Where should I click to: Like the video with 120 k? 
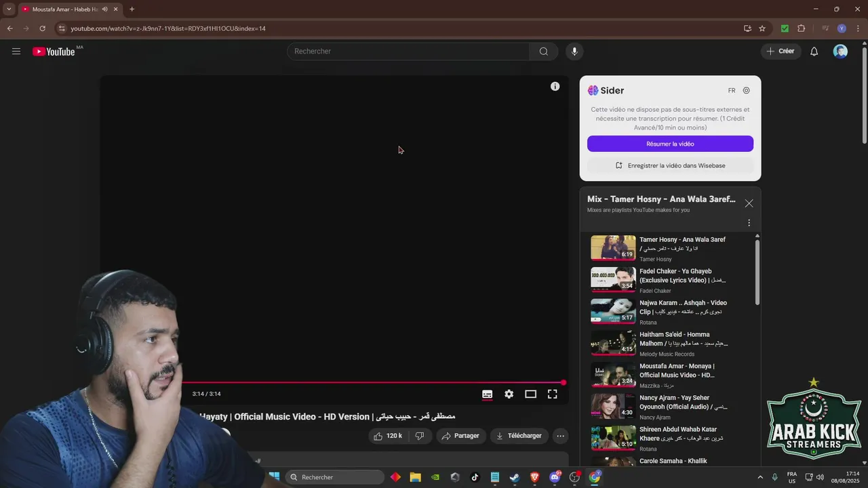point(388,436)
